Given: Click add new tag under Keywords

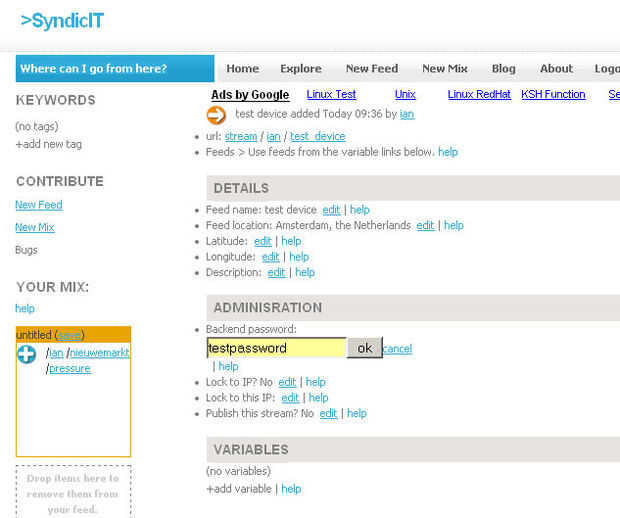Looking at the screenshot, I should click(49, 144).
